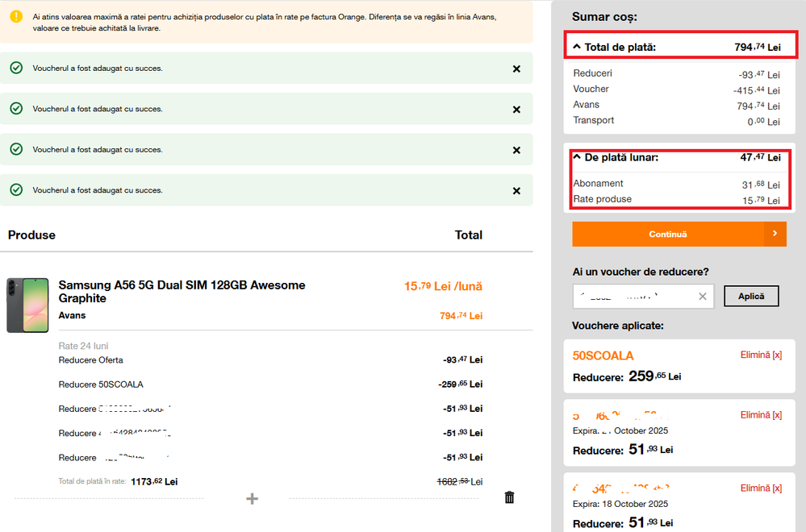Dismiss the third voucher added alert
This screenshot has width=806, height=532.
[x=516, y=150]
